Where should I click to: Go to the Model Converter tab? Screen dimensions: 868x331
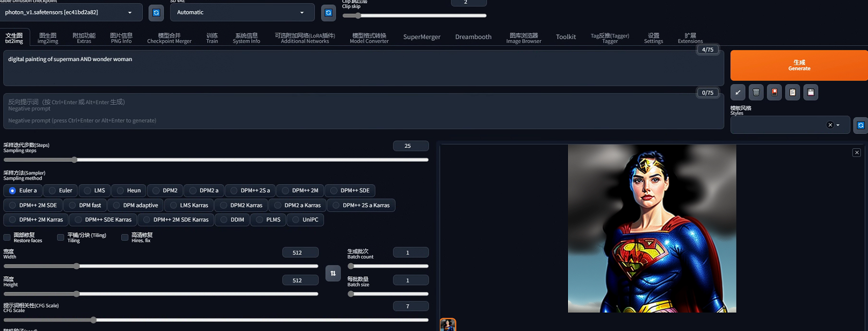pyautogui.click(x=369, y=38)
